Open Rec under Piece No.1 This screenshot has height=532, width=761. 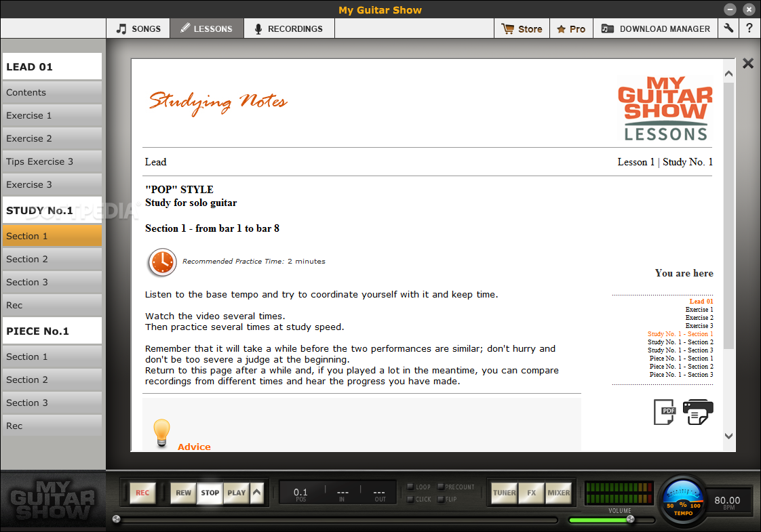coord(52,426)
